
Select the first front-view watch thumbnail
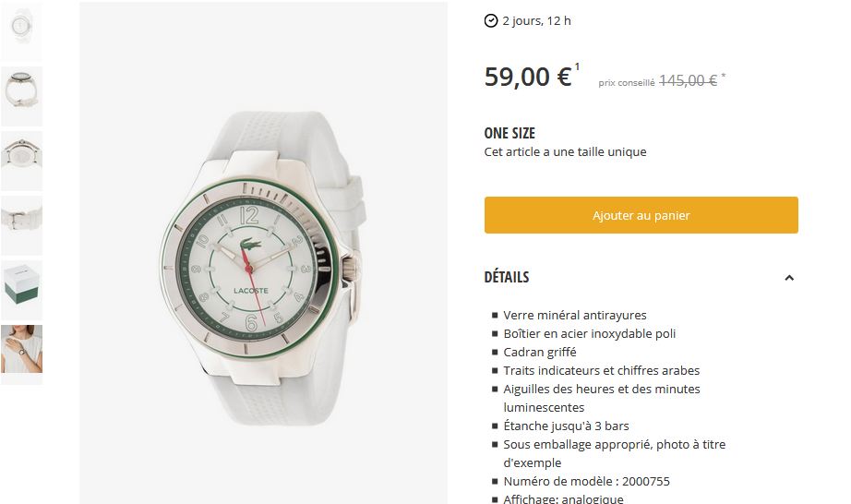tap(21, 30)
